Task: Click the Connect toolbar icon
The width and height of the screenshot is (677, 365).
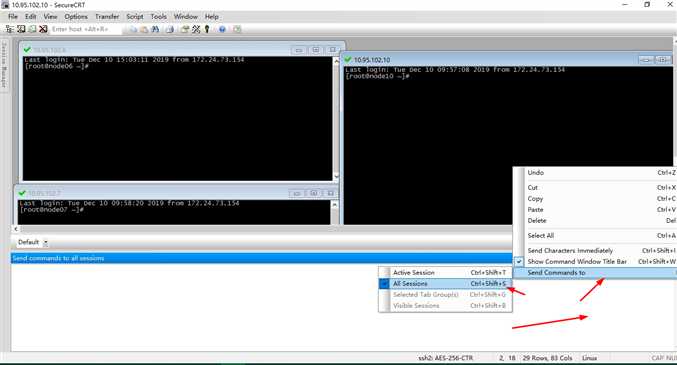Action: (21, 29)
